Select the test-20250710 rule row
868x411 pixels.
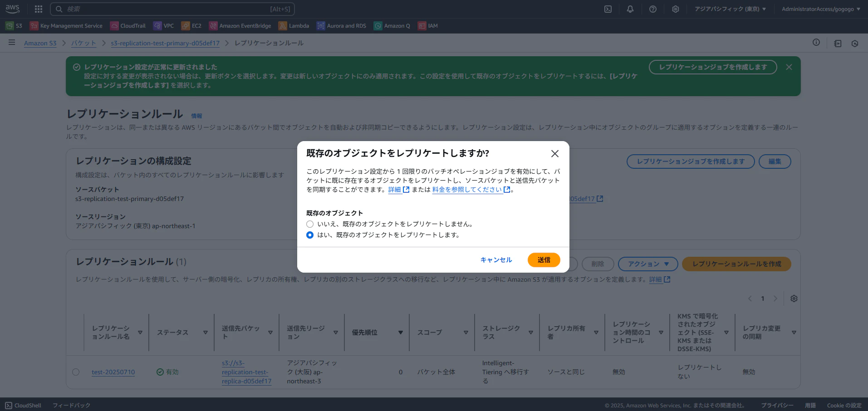76,372
